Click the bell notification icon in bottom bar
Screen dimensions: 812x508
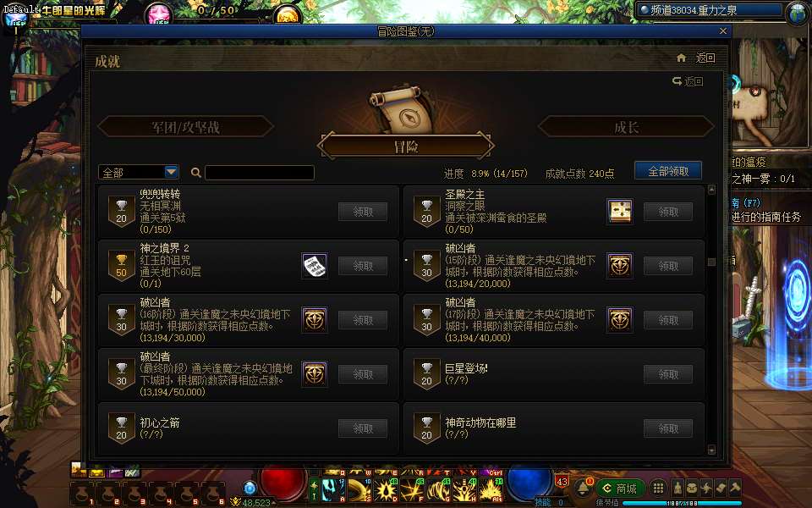584,488
